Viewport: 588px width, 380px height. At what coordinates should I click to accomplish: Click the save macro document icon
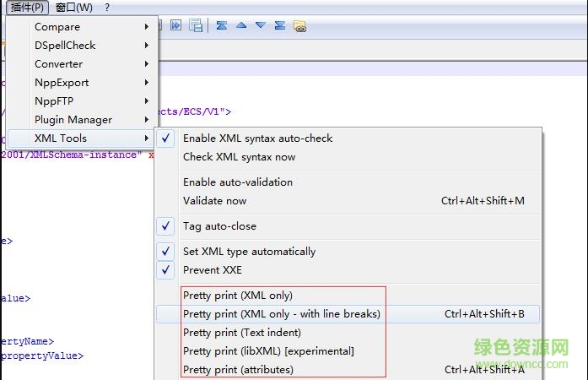click(196, 25)
